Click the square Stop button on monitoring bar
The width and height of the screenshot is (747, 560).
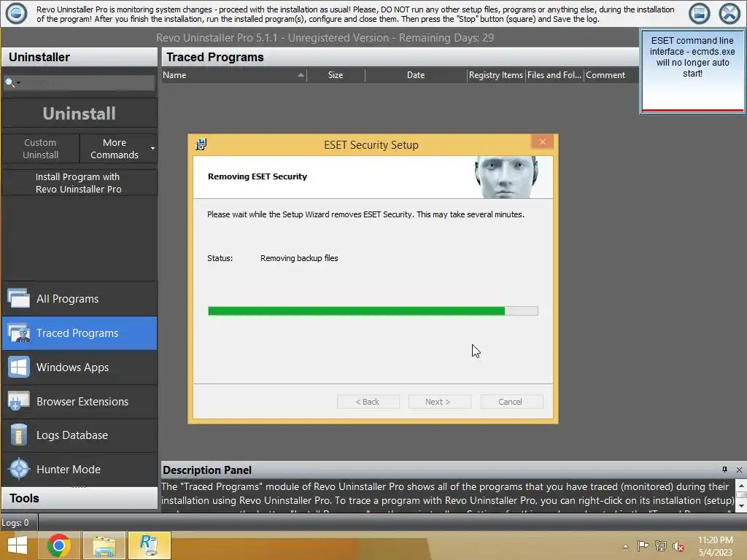click(x=700, y=13)
